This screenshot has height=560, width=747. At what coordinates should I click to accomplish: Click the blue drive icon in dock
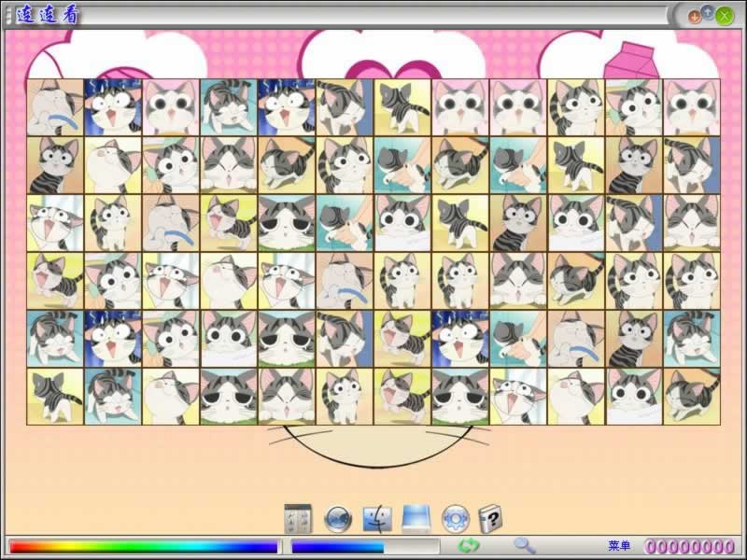click(x=416, y=519)
